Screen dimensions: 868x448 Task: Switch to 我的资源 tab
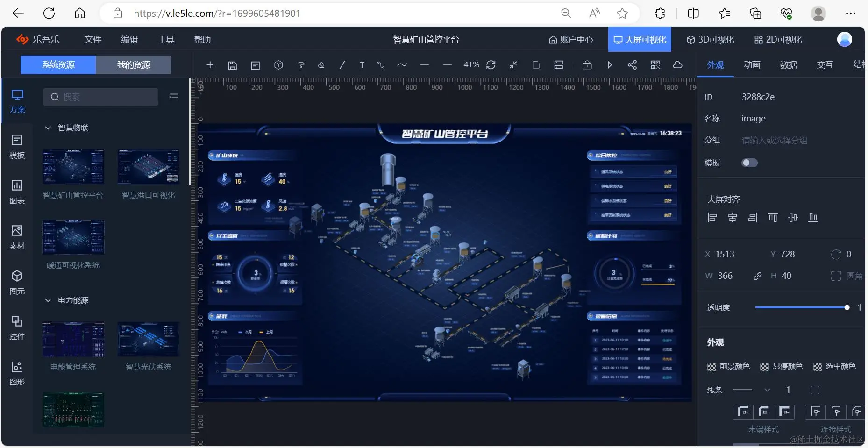coord(134,64)
